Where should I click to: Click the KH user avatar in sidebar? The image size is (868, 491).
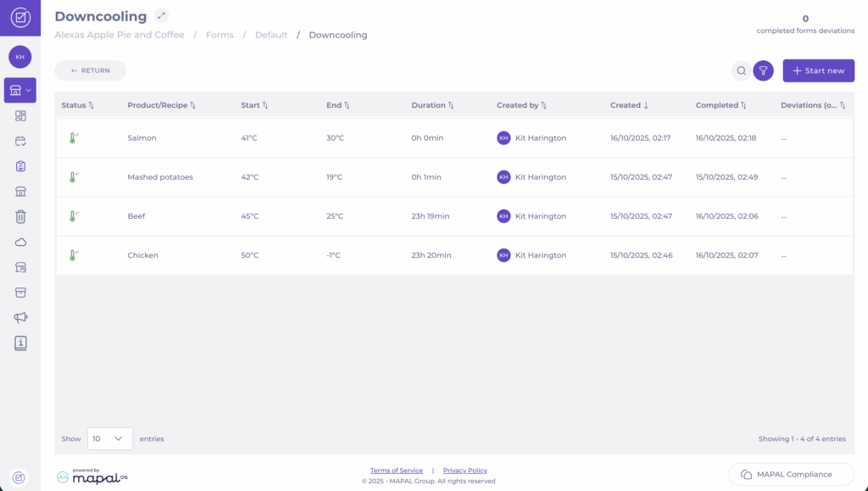19,56
